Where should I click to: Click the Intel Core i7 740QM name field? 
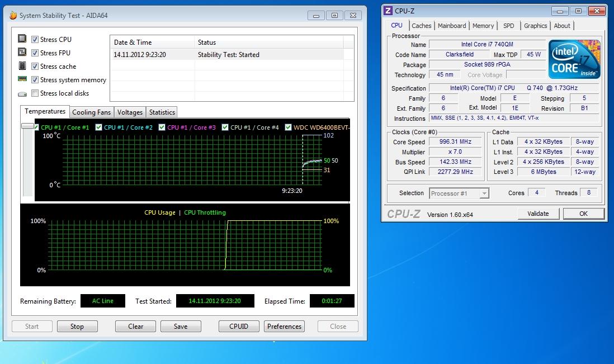tap(487, 44)
